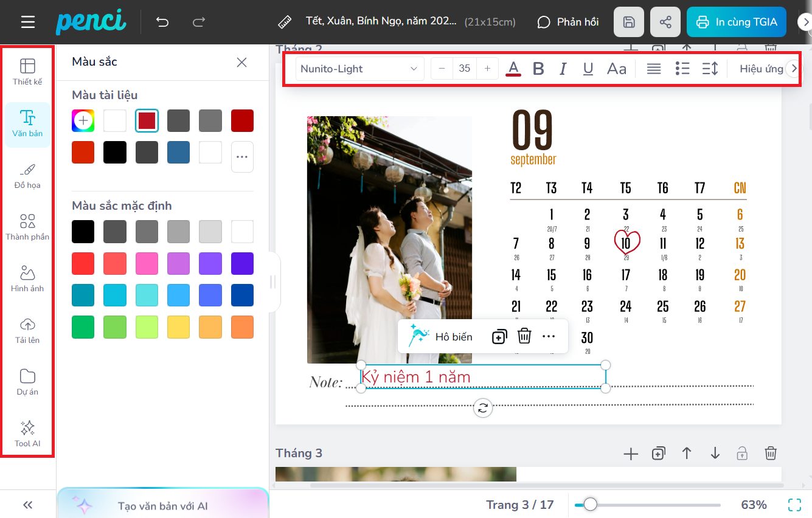Click Tạo văn bản với AI button
Viewport: 812px width, 518px height.
click(x=163, y=506)
